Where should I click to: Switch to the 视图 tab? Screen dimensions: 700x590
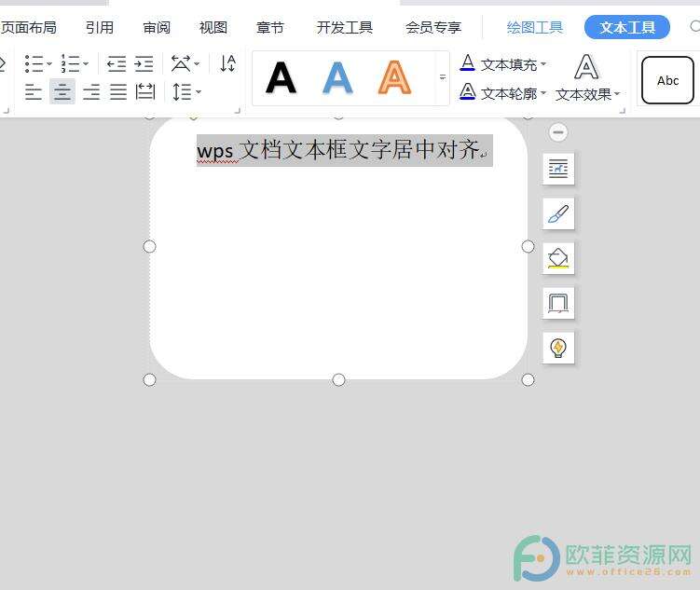(213, 28)
